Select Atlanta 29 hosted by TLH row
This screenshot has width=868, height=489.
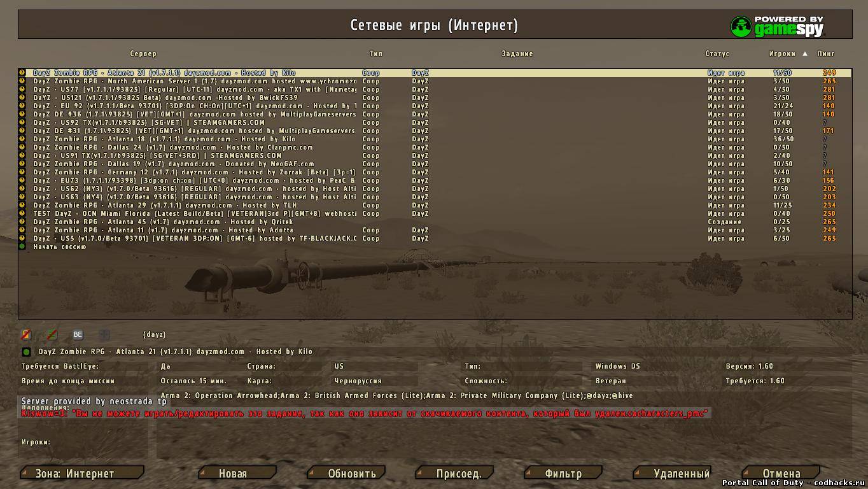tap(435, 206)
